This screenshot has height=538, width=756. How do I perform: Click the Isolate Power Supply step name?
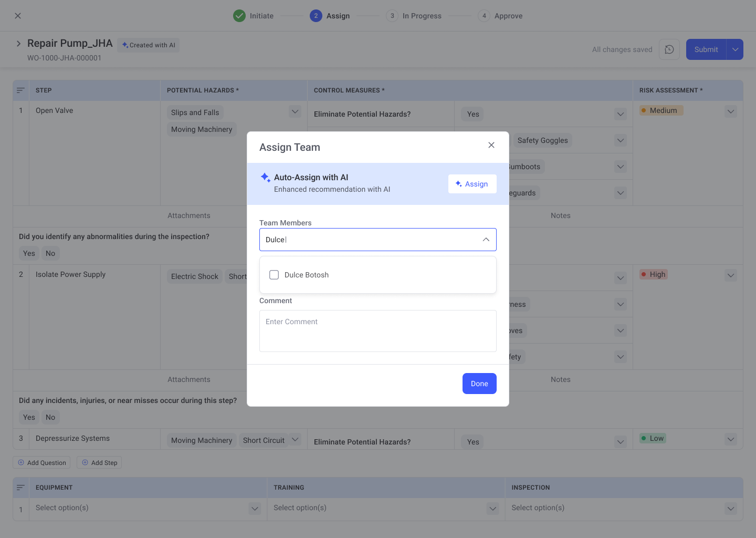[71, 274]
